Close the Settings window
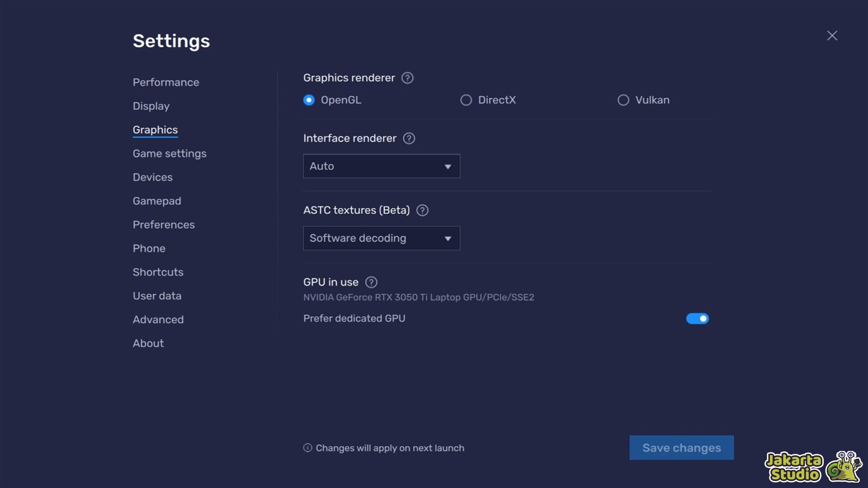 coord(832,35)
